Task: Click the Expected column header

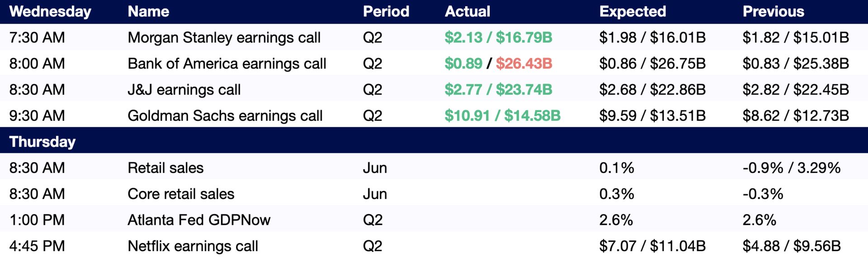Action: pyautogui.click(x=632, y=12)
